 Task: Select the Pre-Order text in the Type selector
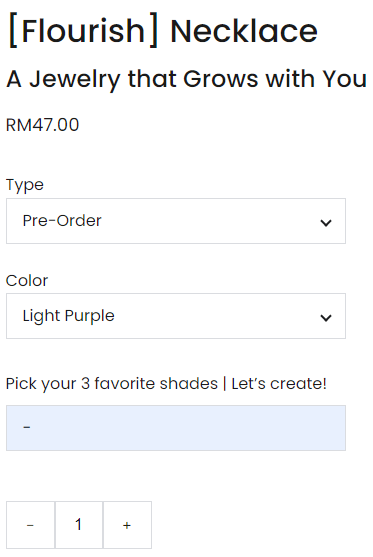(62, 221)
